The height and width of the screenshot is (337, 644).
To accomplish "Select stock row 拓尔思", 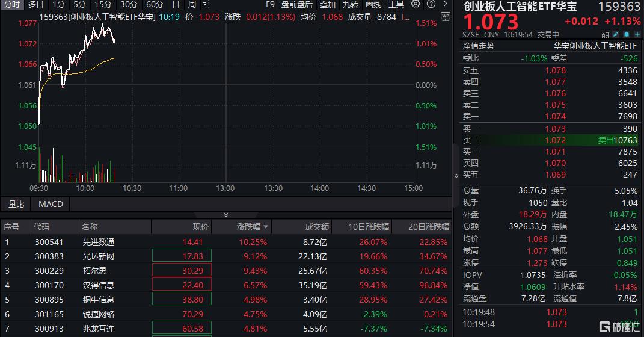I will 226,271.
